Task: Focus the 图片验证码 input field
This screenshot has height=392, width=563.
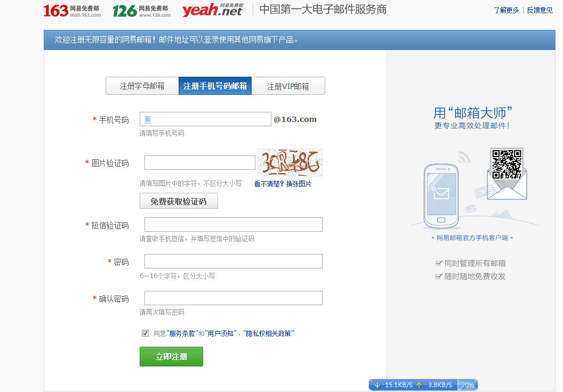Action: click(199, 163)
